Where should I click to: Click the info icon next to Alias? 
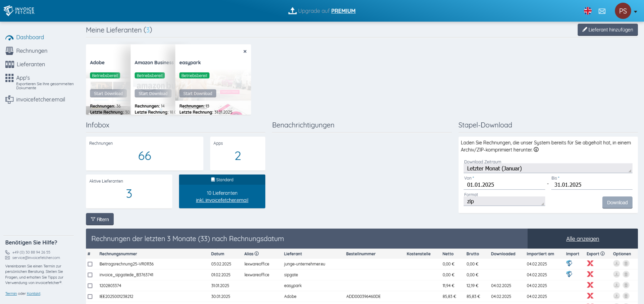click(x=257, y=254)
